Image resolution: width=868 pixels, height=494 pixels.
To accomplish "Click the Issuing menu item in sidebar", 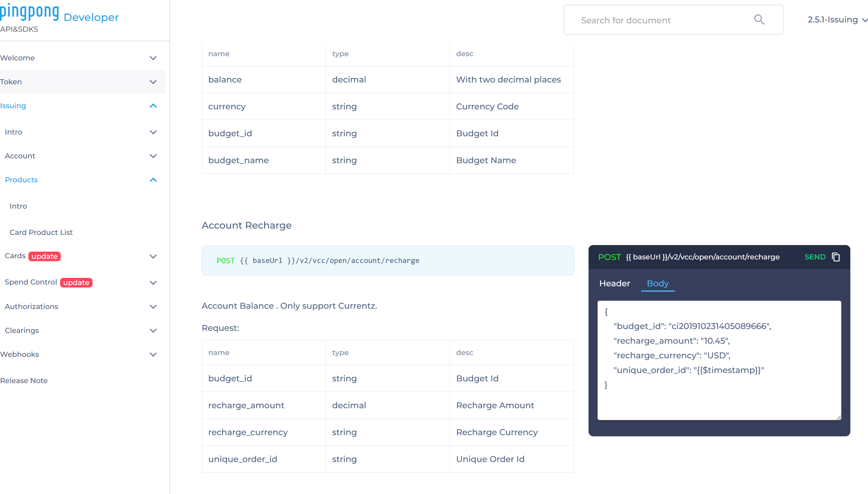I will 13,105.
